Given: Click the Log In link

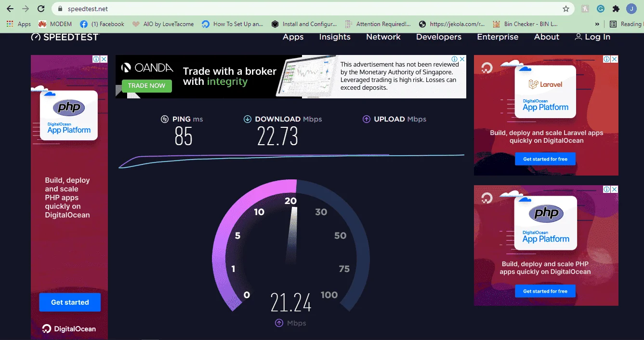Looking at the screenshot, I should pos(592,37).
